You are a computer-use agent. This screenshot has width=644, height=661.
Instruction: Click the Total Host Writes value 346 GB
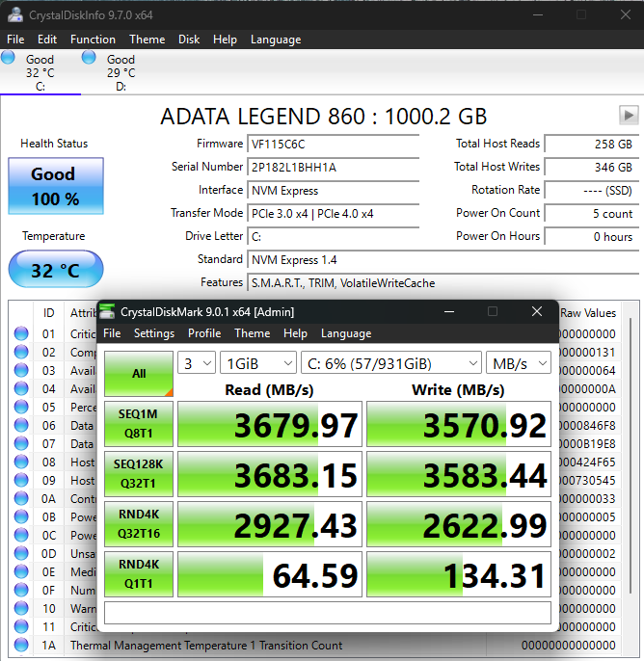coord(591,168)
